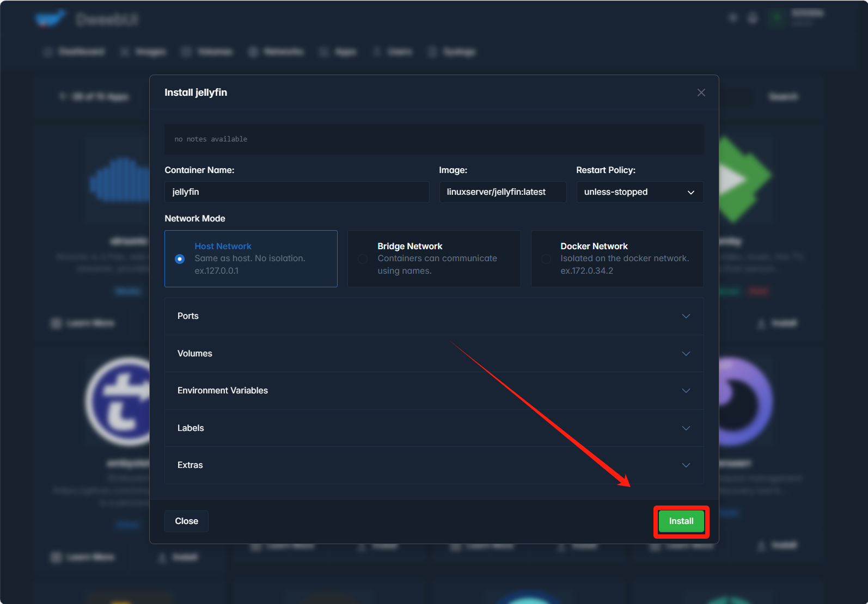868x604 pixels.
Task: Select the Host Network radio option
Action: click(x=180, y=259)
